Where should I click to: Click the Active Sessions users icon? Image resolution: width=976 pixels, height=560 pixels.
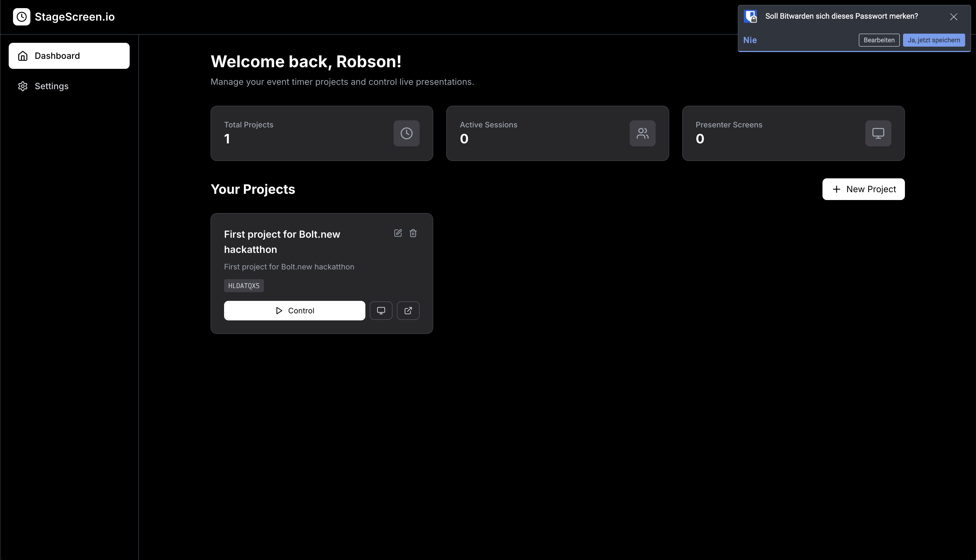pos(642,133)
